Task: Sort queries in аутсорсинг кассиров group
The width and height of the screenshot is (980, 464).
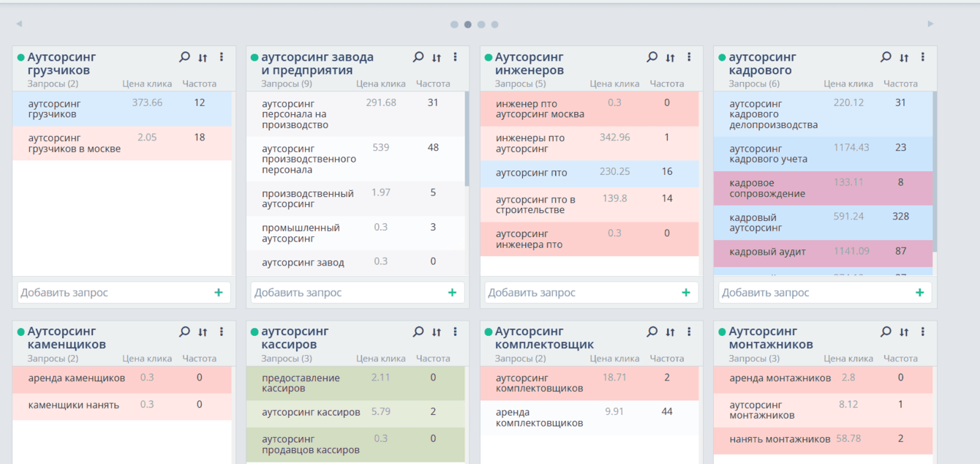Action: (x=437, y=332)
